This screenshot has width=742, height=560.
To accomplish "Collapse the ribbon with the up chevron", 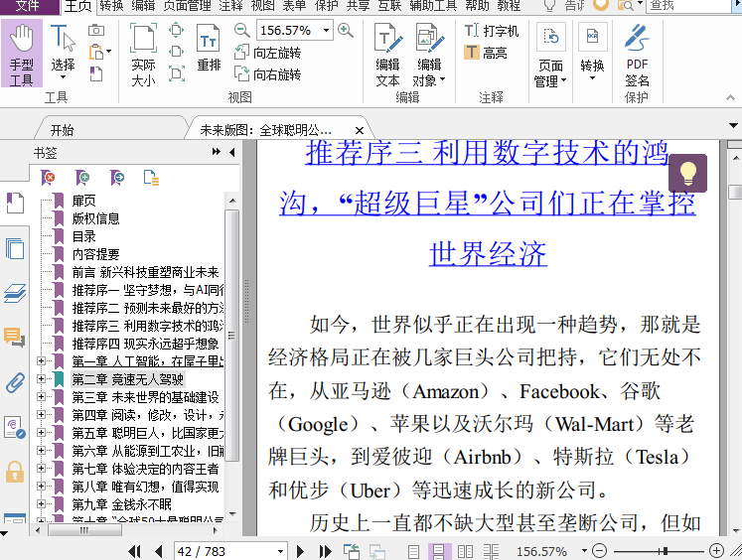I will [x=730, y=97].
